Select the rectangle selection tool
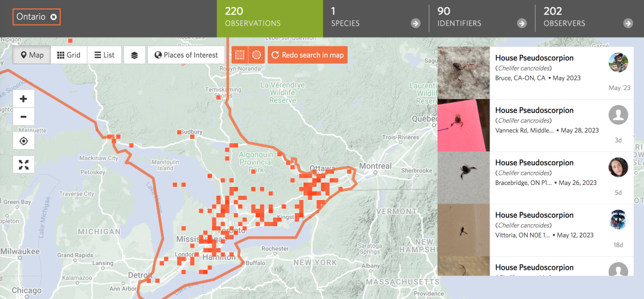The image size is (644, 299). tap(240, 55)
